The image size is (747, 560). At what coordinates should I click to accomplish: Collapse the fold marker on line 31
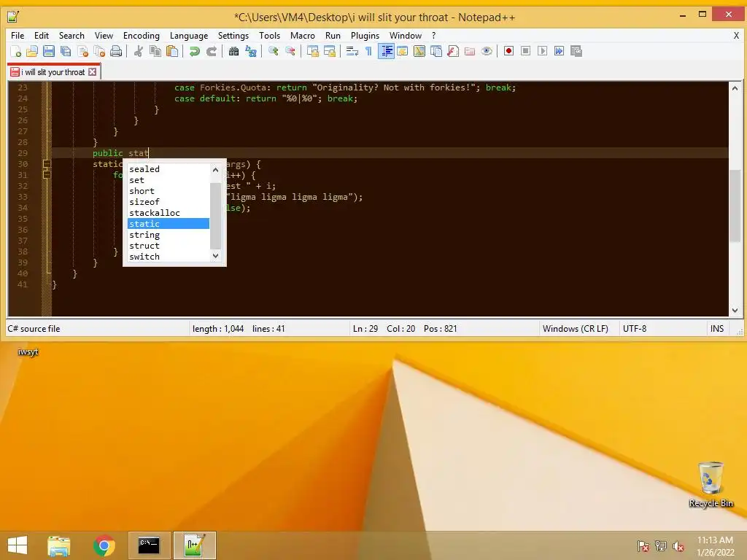click(47, 175)
